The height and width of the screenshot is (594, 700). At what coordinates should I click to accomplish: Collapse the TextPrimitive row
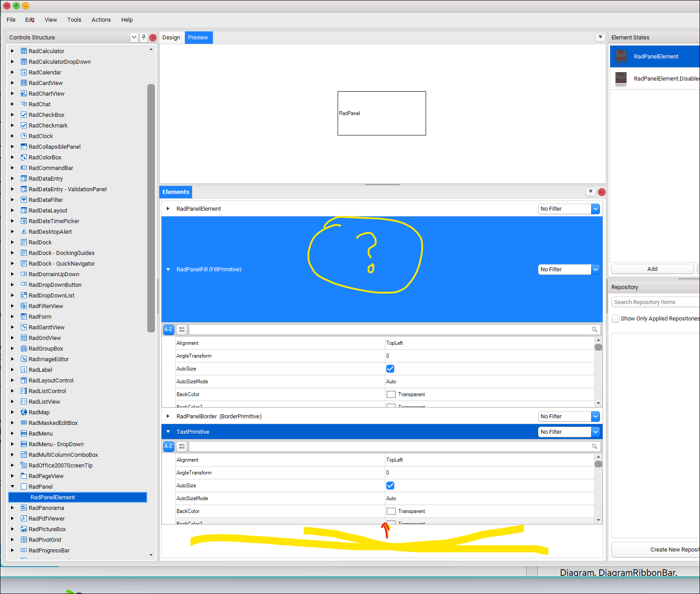coord(168,432)
